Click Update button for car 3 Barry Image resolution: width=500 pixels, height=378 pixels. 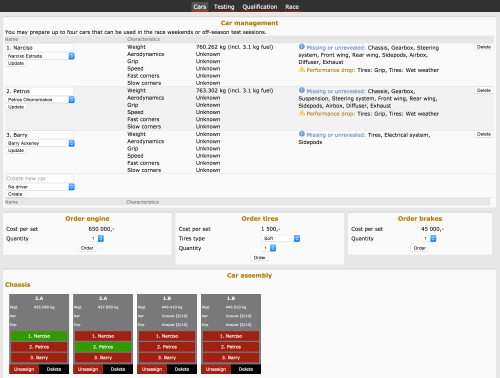(16, 151)
